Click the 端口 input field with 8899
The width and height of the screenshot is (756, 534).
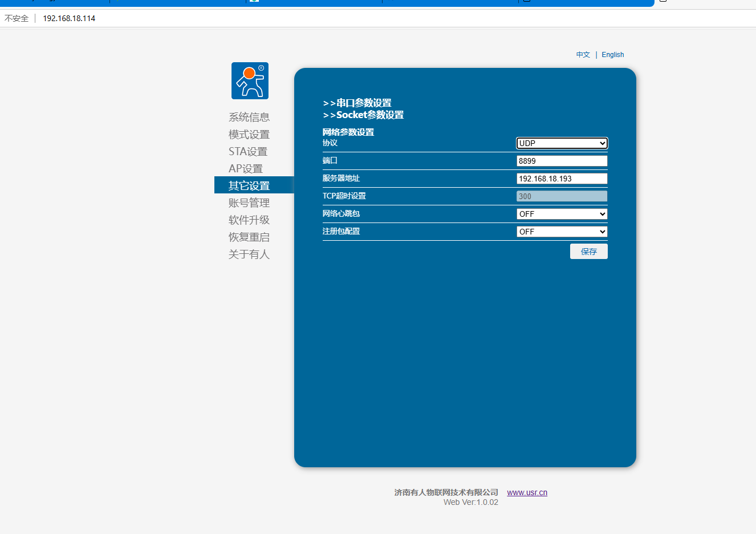pos(562,161)
